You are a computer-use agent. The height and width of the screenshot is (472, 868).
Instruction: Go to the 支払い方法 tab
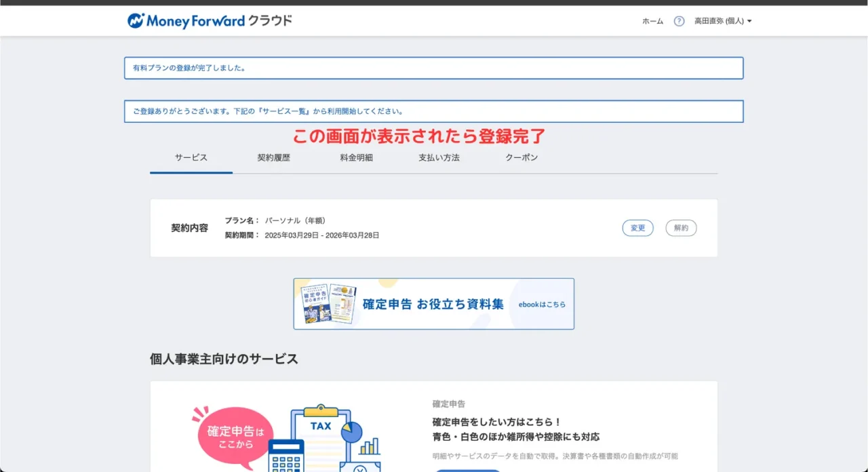coord(439,157)
